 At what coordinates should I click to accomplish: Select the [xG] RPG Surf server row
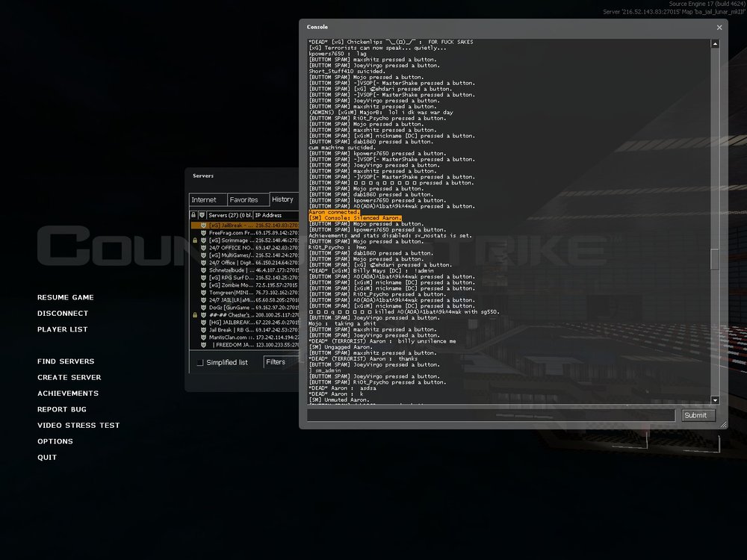[244, 278]
